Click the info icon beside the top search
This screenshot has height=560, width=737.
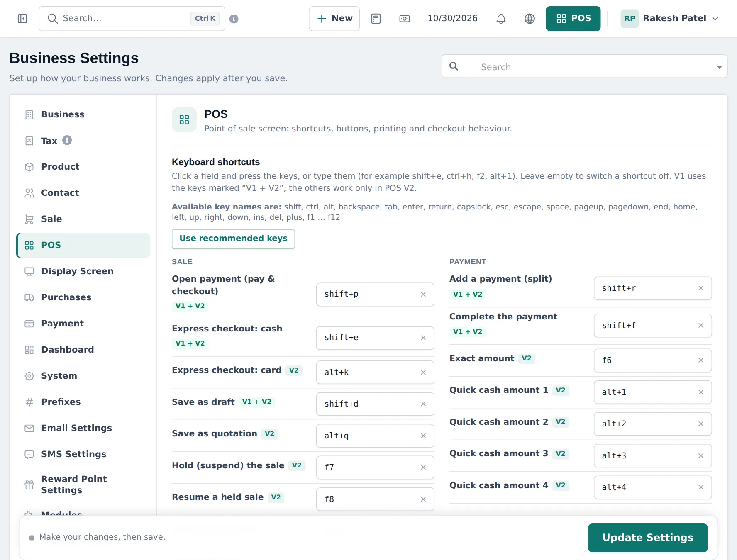click(234, 19)
